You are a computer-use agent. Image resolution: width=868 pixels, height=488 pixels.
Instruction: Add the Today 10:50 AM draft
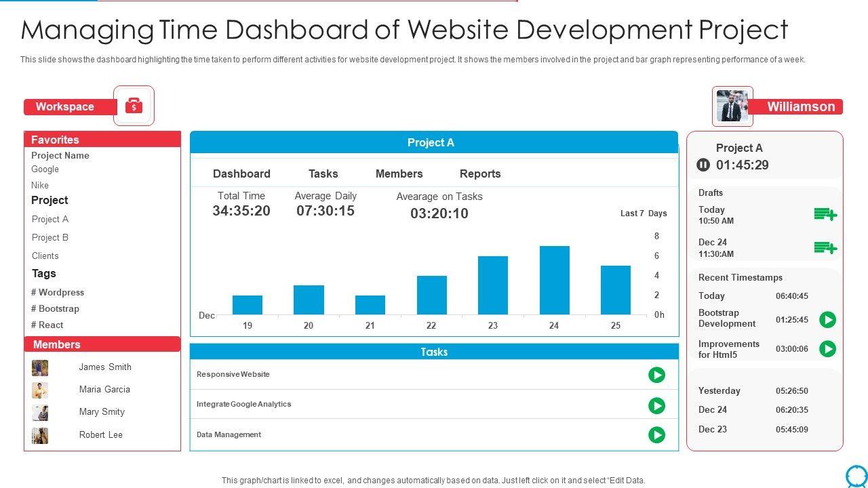click(825, 215)
